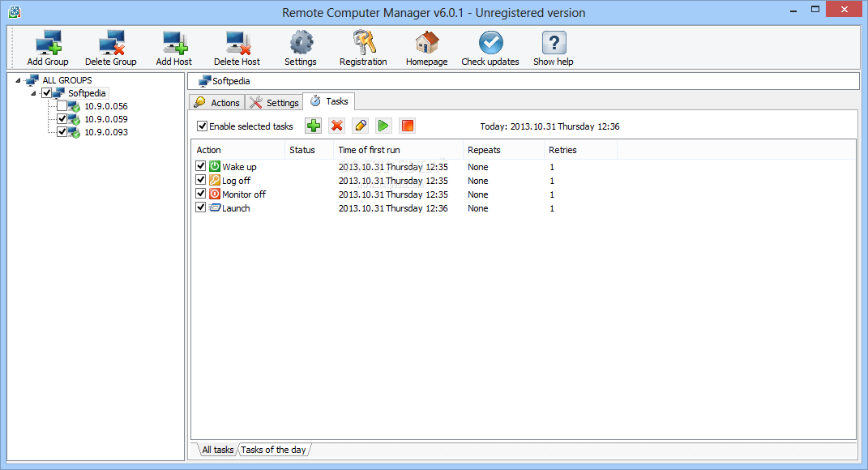Screen dimensions: 868x470
Task: Open Settings from the main toolbar
Action: (301, 48)
